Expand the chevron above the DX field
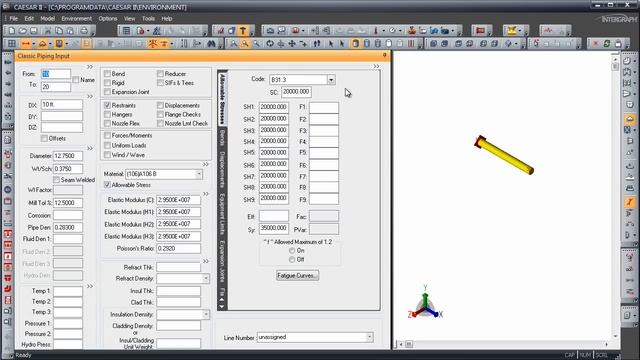Viewport: 640px width, 360px height. [x=90, y=96]
